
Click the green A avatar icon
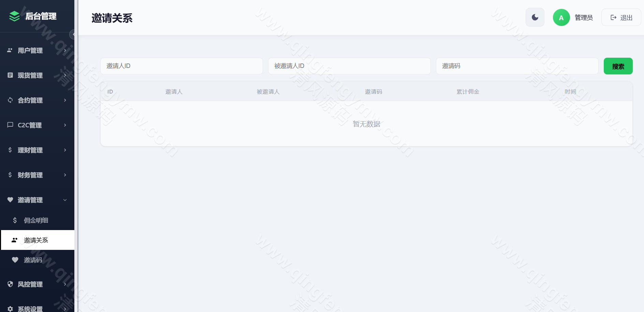(561, 17)
